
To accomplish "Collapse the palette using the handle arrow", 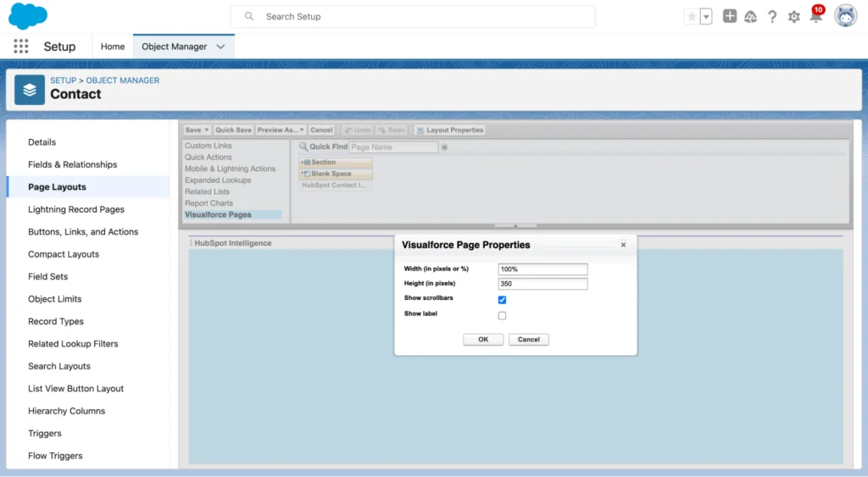I will tap(515, 225).
